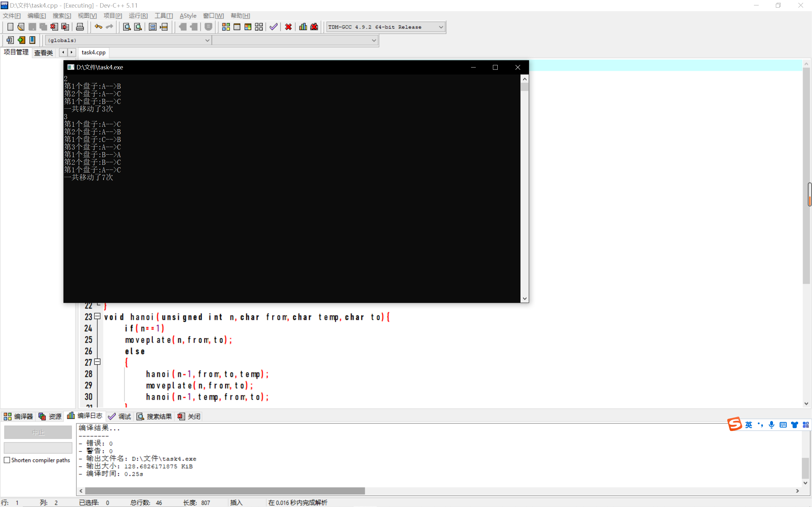The height and width of the screenshot is (507, 812).
Task: Open the TDM-GCC compiler selection dropdown
Action: pos(441,27)
